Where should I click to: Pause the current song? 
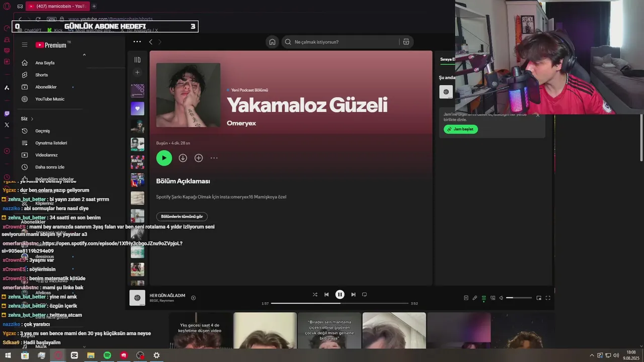[340, 295]
